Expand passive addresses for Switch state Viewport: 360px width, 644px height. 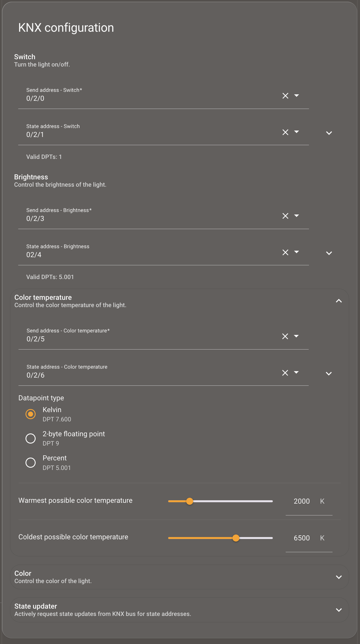pos(329,133)
